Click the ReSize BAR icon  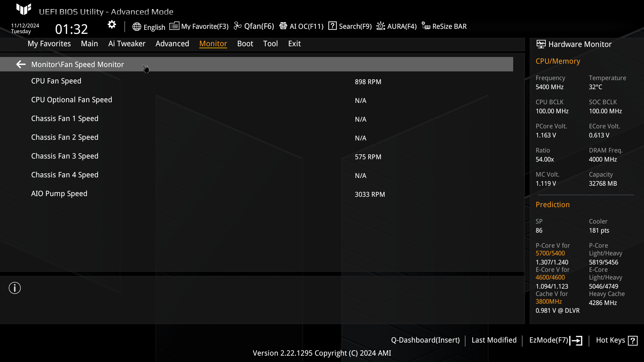[x=426, y=26]
